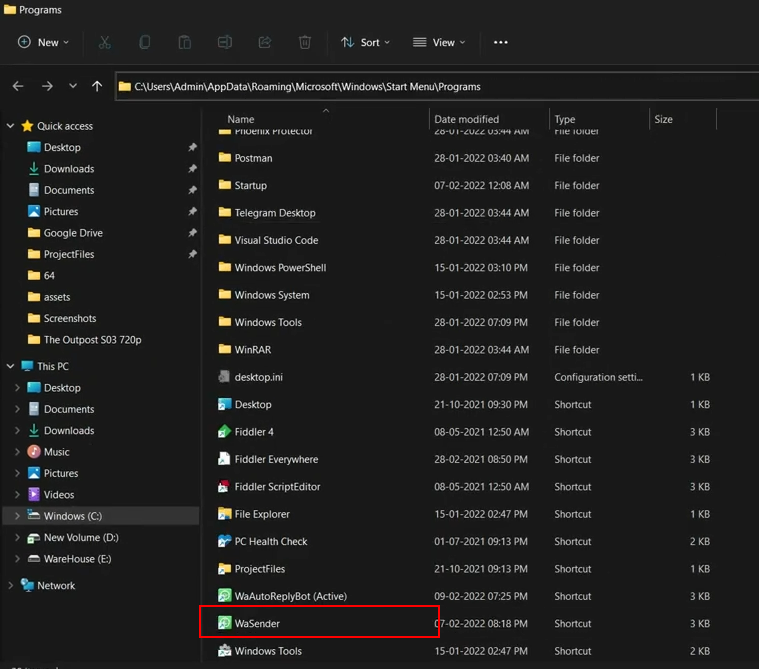Collapse the Quick access section
Viewport: 759px width, 669px height.
[11, 126]
